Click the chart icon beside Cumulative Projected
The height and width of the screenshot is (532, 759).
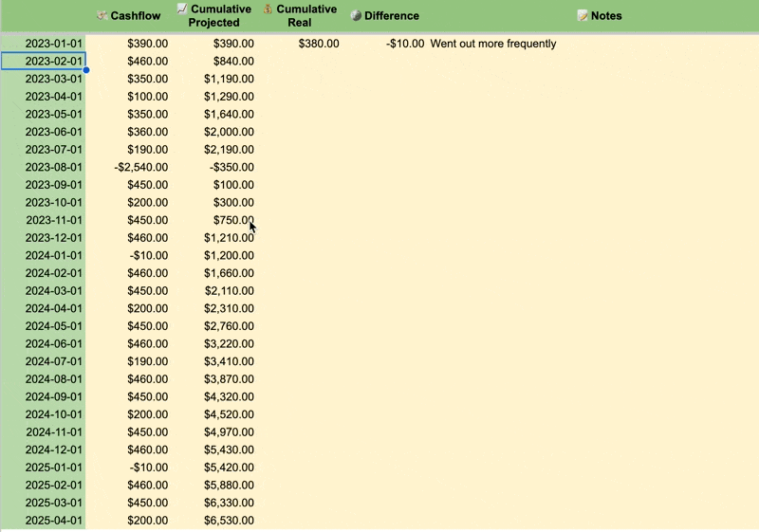182,9
